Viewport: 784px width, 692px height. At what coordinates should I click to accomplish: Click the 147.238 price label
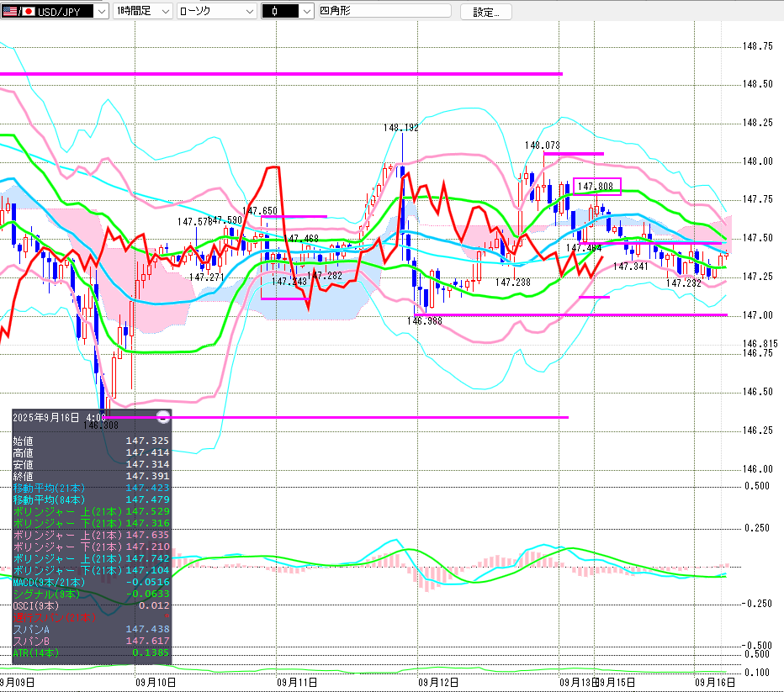(x=513, y=283)
